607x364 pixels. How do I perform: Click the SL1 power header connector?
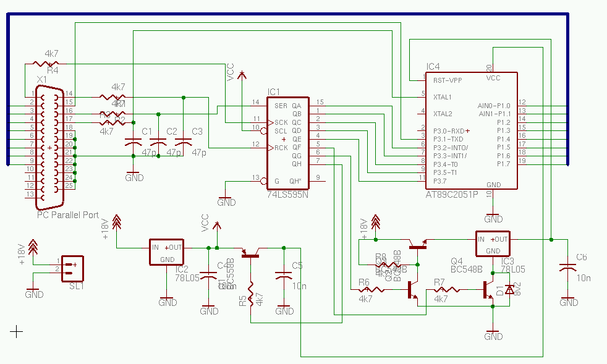click(72, 268)
